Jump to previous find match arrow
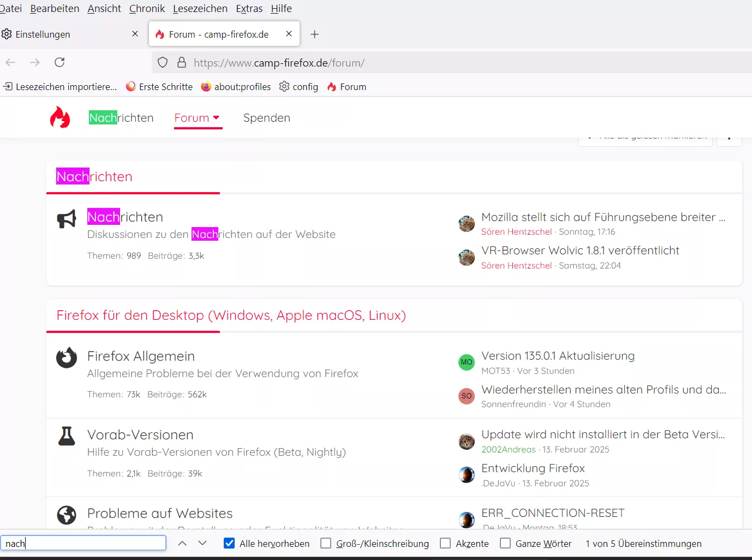Viewport: 752px width, 560px height. tap(182, 543)
